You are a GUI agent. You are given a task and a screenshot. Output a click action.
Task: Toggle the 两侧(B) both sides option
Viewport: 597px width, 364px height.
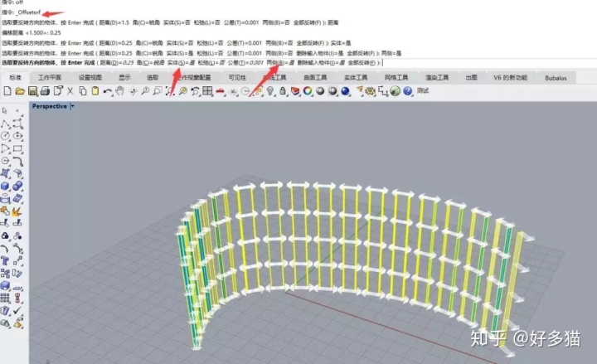click(x=280, y=62)
